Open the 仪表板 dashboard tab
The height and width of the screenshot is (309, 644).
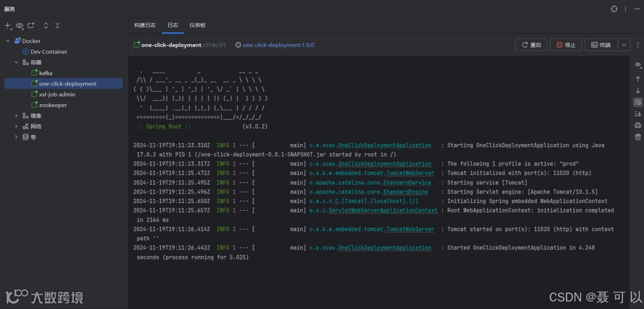(x=197, y=25)
